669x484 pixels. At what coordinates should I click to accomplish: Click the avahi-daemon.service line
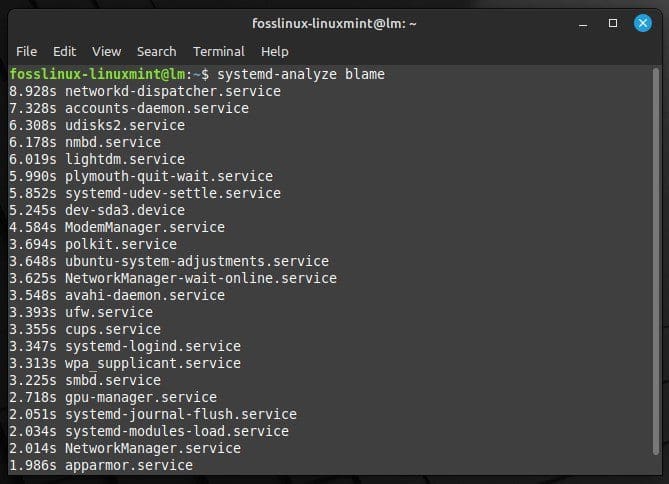click(x=117, y=295)
